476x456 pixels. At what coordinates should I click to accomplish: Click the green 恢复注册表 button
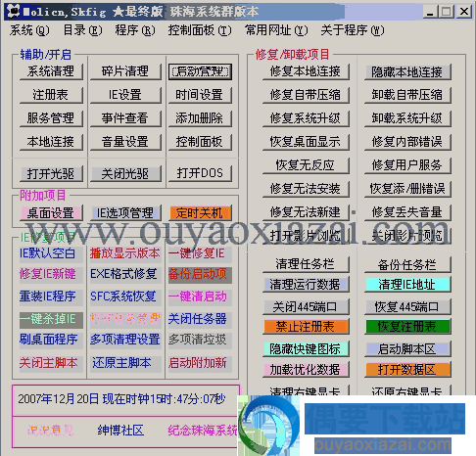point(407,326)
